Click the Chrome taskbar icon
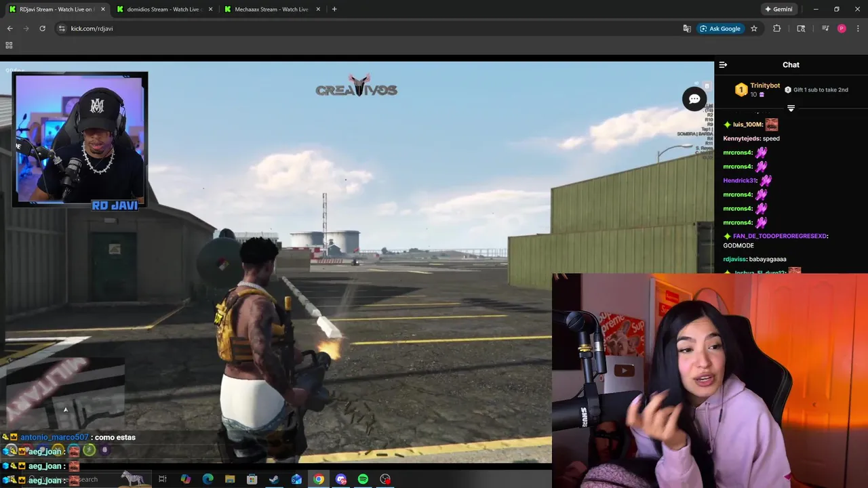 [319, 479]
